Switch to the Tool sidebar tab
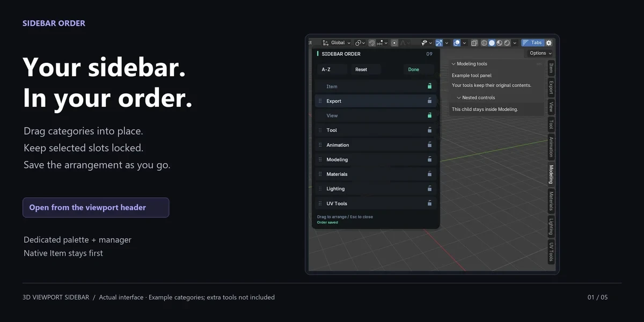 551,125
